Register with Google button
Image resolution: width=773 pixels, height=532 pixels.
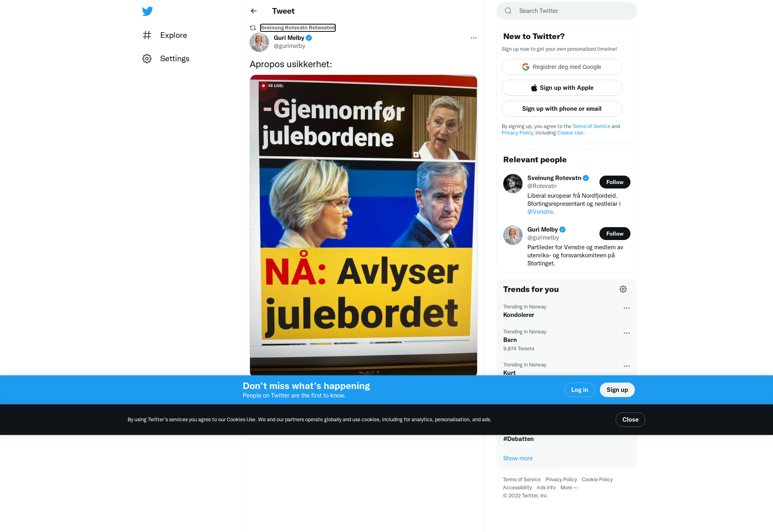[562, 67]
